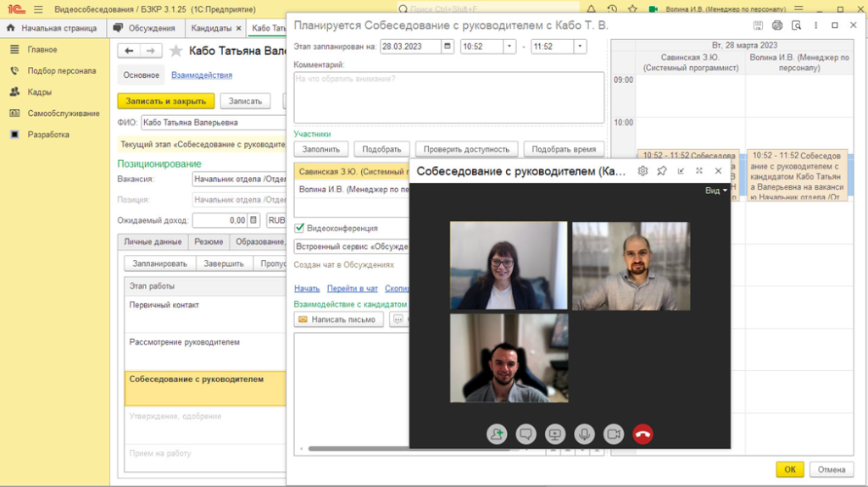868x487 pixels.
Task: Pin the video conference window
Action: (661, 171)
